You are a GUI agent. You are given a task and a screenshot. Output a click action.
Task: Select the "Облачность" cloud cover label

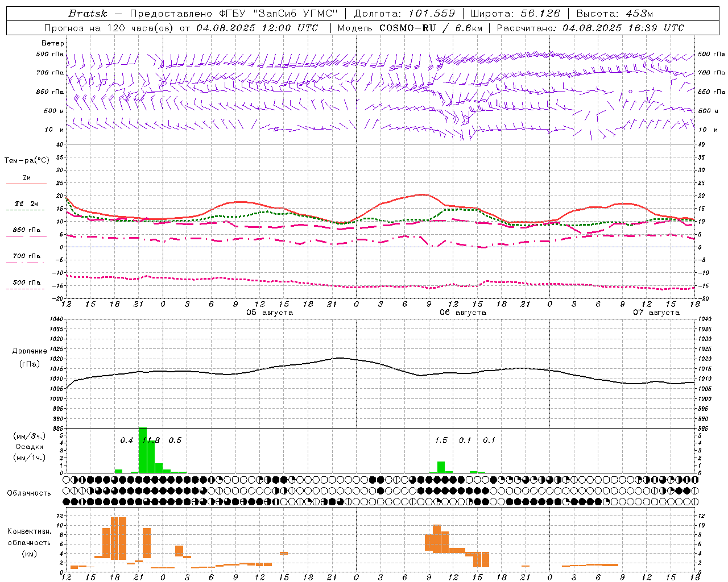[29, 493]
